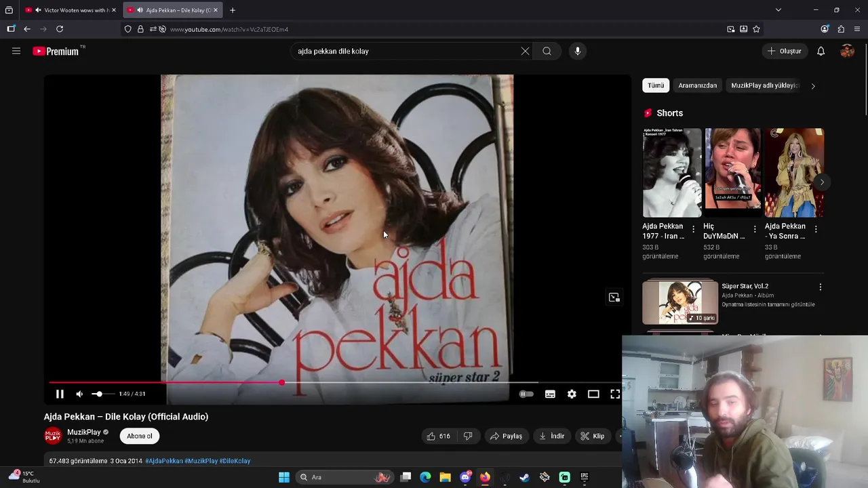The height and width of the screenshot is (488, 868).
Task: Select the Tümü filter chip
Action: pyautogui.click(x=656, y=85)
